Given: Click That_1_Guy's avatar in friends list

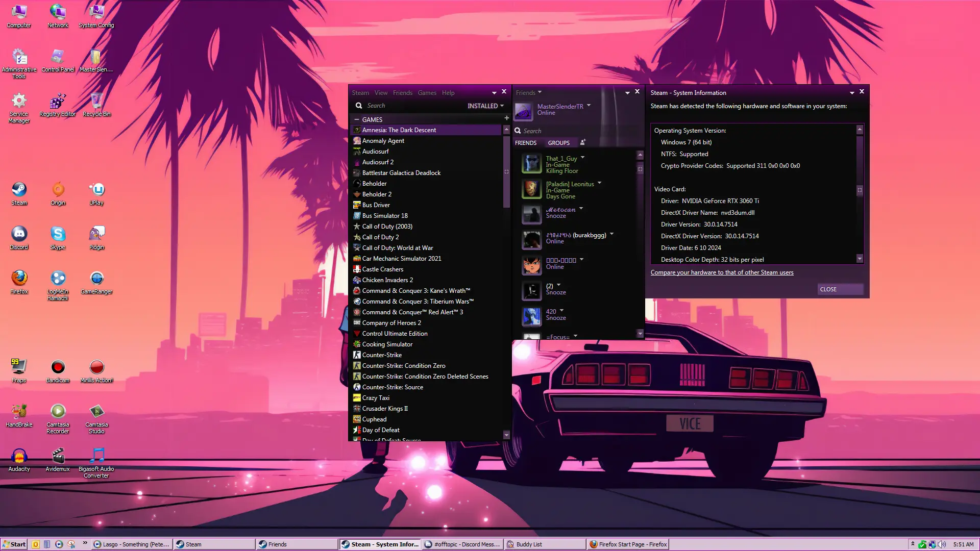Looking at the screenshot, I should pos(531,164).
